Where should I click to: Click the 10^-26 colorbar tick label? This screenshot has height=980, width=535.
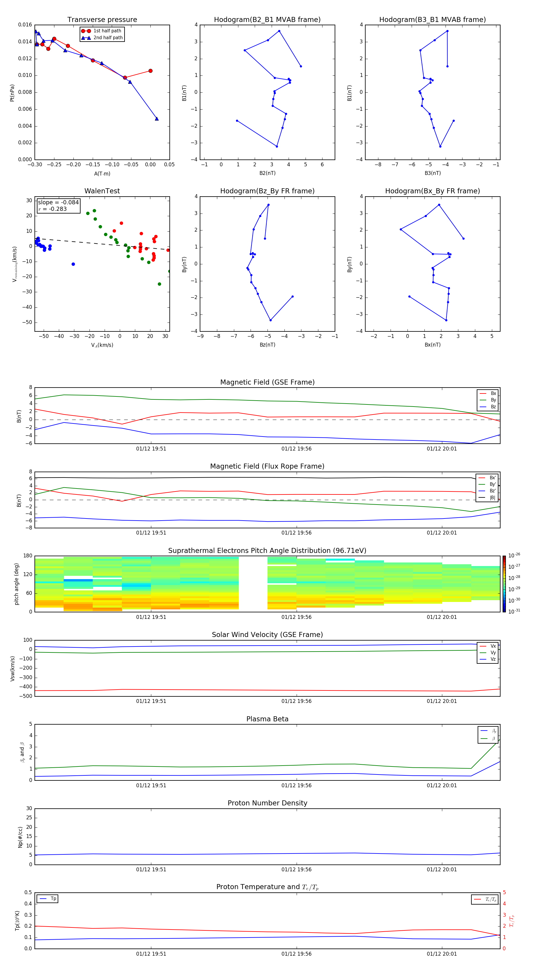coord(514,555)
